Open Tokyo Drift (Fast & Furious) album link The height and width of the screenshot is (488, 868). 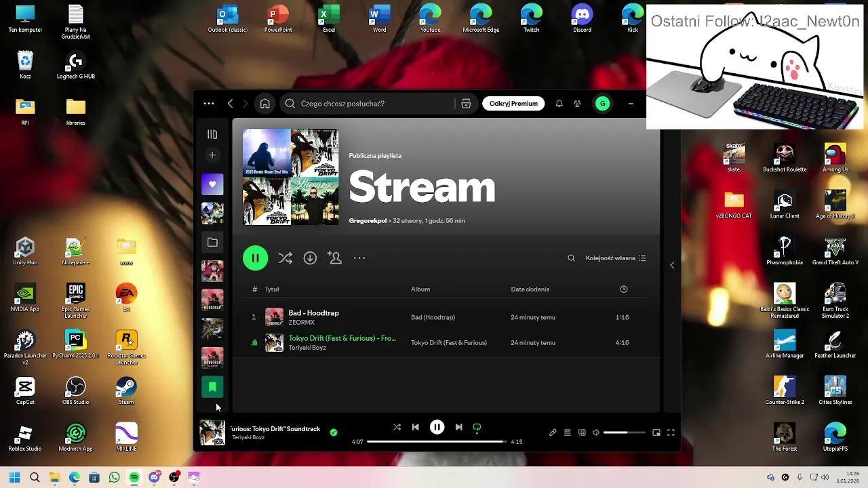(x=449, y=343)
